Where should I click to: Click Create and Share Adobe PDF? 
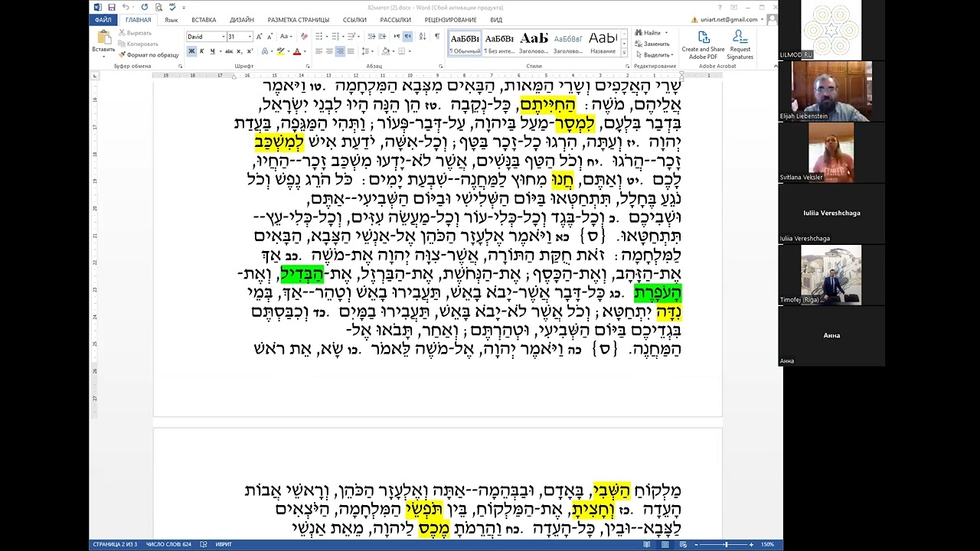pyautogui.click(x=703, y=44)
